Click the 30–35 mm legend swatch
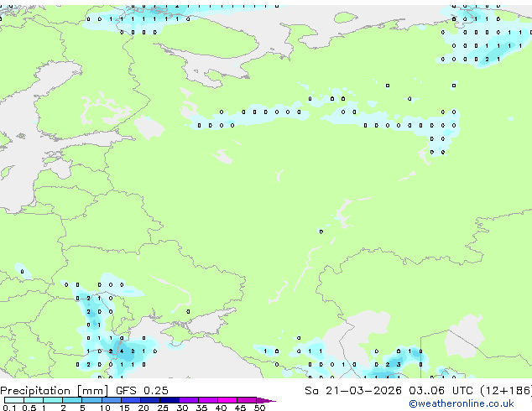This screenshot has height=411, width=532. (x=188, y=400)
